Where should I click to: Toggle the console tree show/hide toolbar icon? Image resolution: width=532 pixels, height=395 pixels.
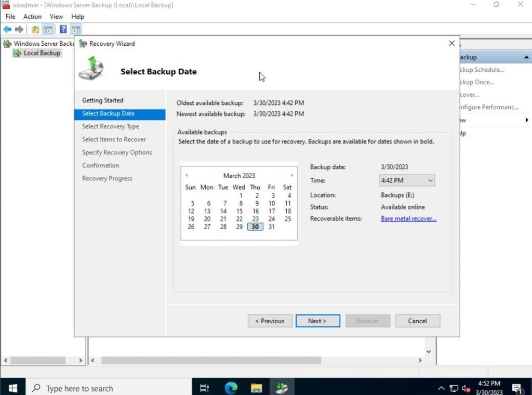(48, 29)
